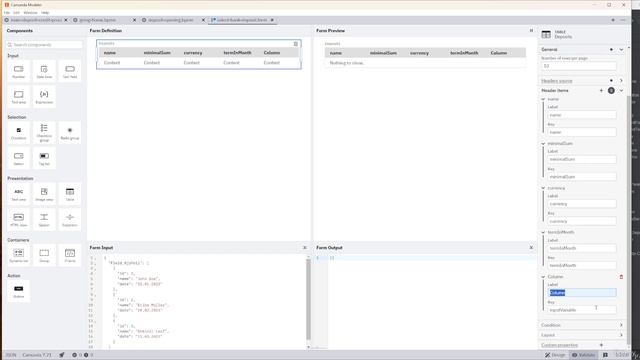Select the Text field component
This screenshot has width=640, height=360.
point(70,71)
